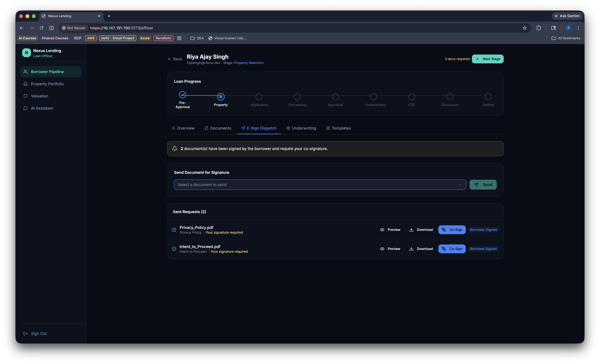Switch to the Documents tab
This screenshot has width=600, height=364.
click(218, 128)
